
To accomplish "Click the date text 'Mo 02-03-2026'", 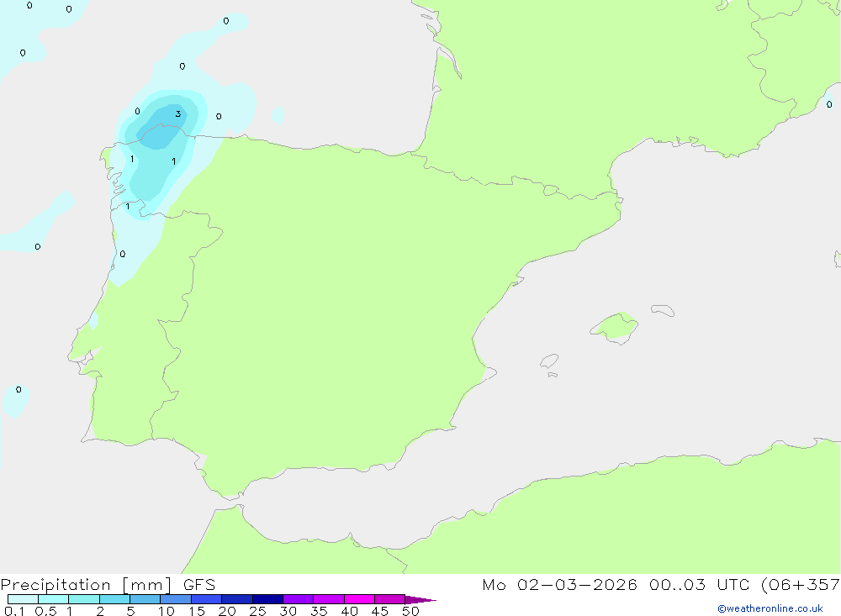I will click(559, 585).
